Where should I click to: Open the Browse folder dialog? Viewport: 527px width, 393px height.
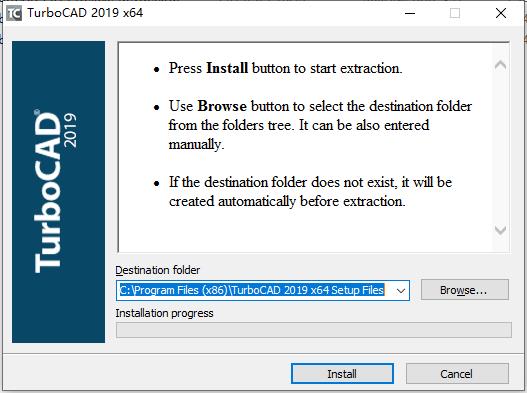(464, 289)
